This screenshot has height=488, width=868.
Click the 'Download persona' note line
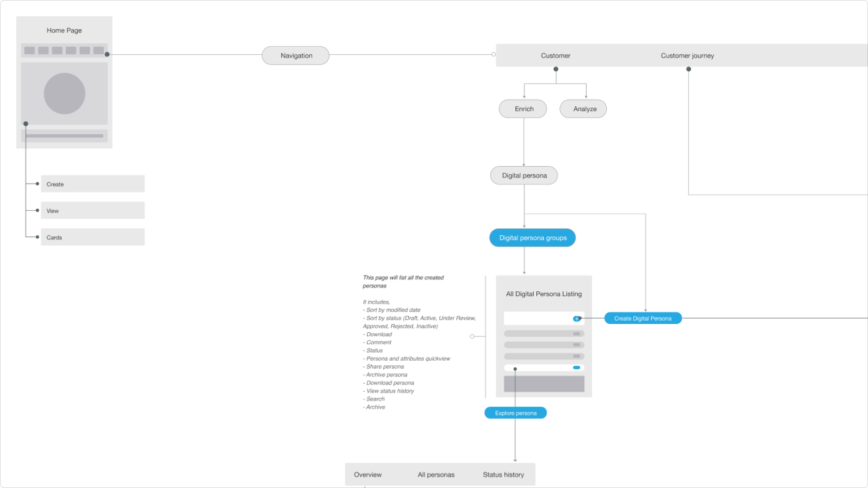(x=388, y=383)
